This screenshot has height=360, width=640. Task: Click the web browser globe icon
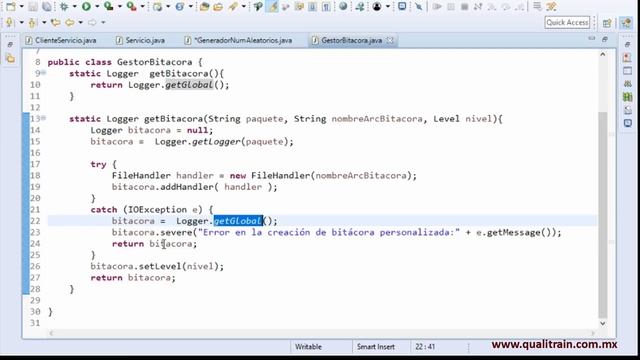tap(343, 6)
